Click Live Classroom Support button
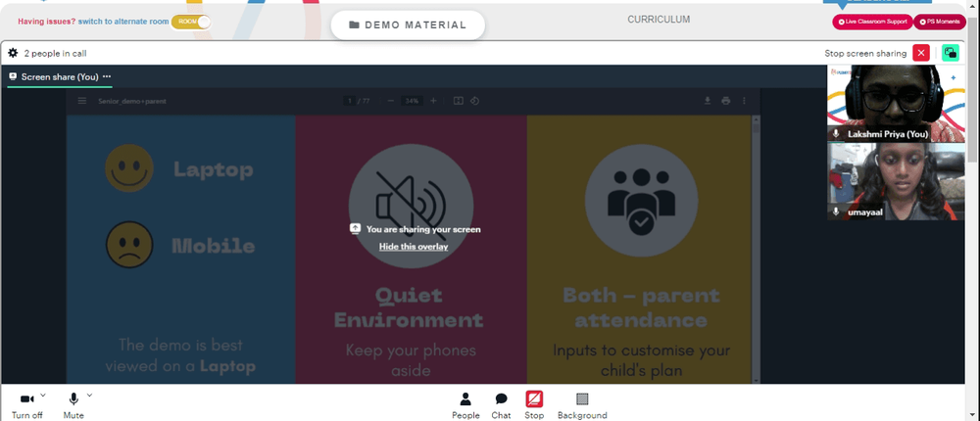This screenshot has height=421, width=980. click(x=872, y=22)
